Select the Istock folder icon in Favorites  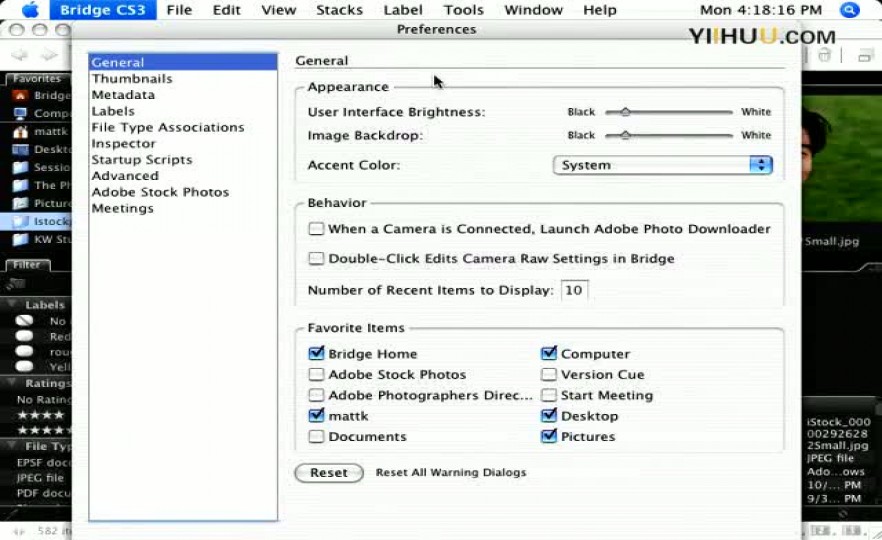click(20, 221)
